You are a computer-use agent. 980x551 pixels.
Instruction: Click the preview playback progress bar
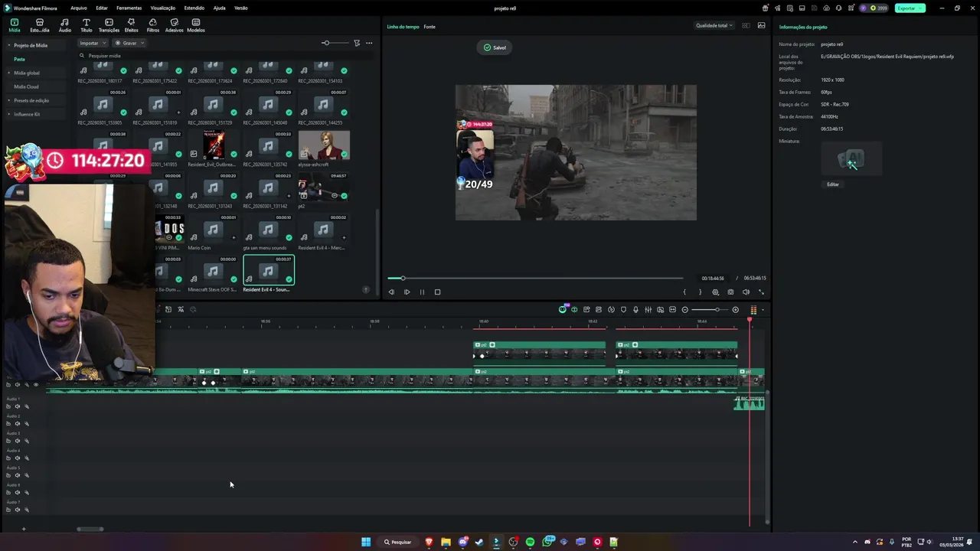535,278
